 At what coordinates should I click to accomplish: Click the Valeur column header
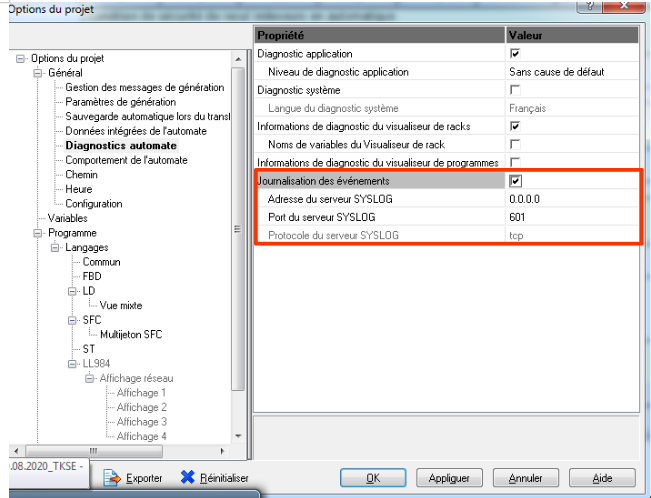572,35
